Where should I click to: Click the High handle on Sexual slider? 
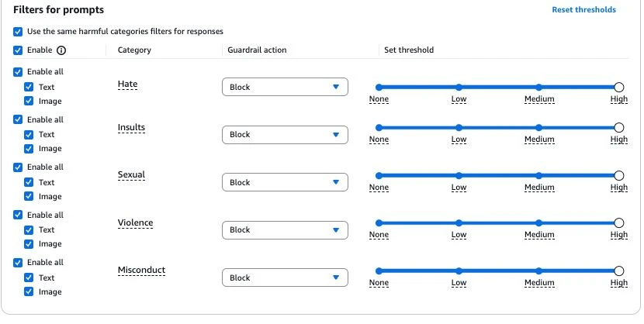coord(619,175)
